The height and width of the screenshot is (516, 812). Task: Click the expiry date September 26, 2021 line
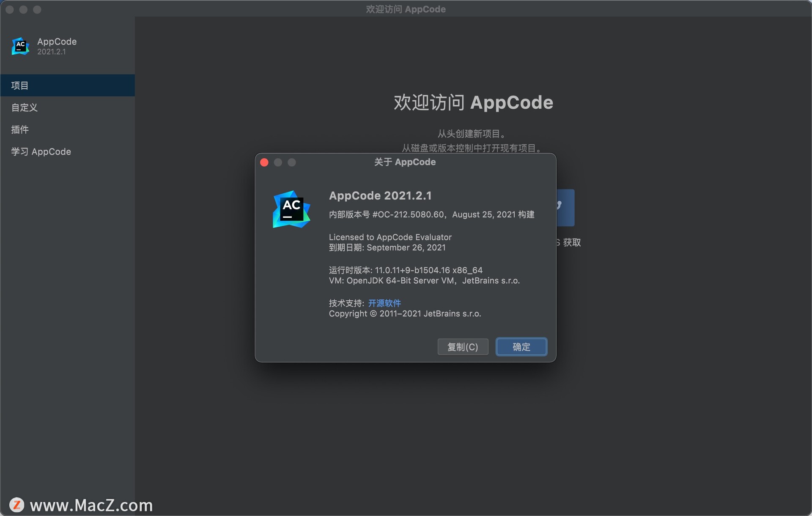click(387, 247)
